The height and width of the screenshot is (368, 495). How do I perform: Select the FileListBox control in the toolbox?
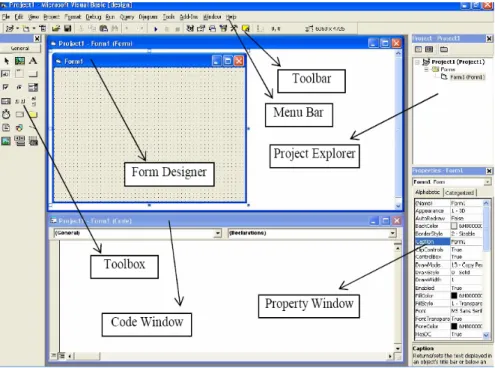point(6,127)
